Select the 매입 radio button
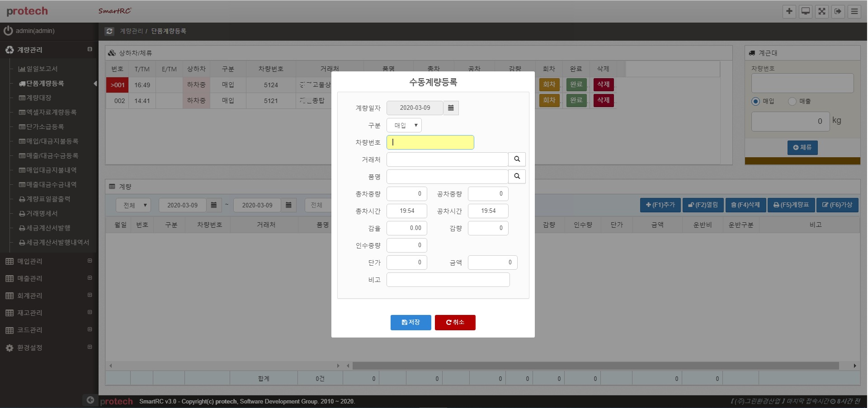 (x=755, y=102)
